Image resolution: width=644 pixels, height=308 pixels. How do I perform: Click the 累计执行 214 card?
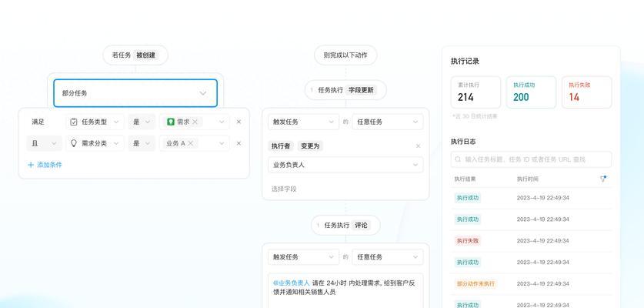475,92
